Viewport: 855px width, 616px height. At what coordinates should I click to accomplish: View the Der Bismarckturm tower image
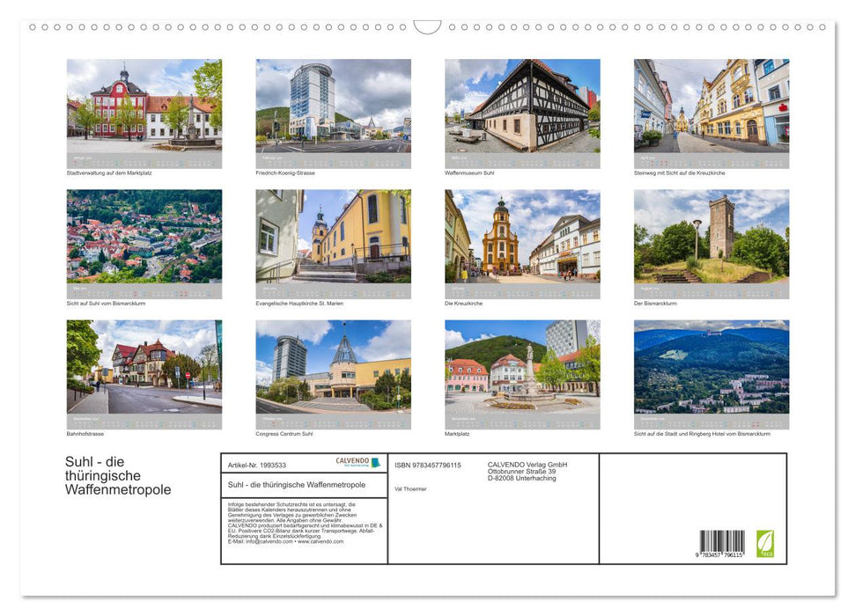[710, 240]
